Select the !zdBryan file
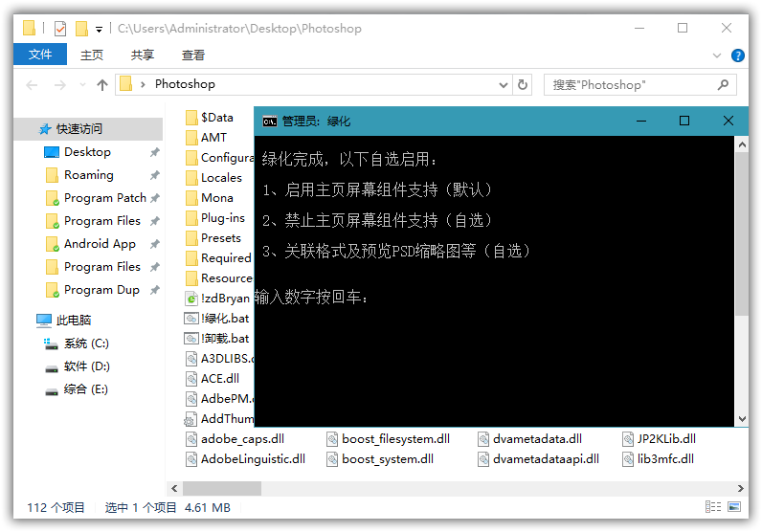This screenshot has height=532, width=762. click(219, 299)
